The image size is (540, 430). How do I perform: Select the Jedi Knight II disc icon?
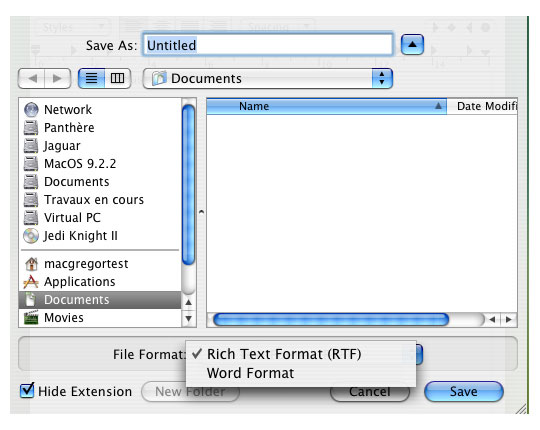tap(31, 236)
